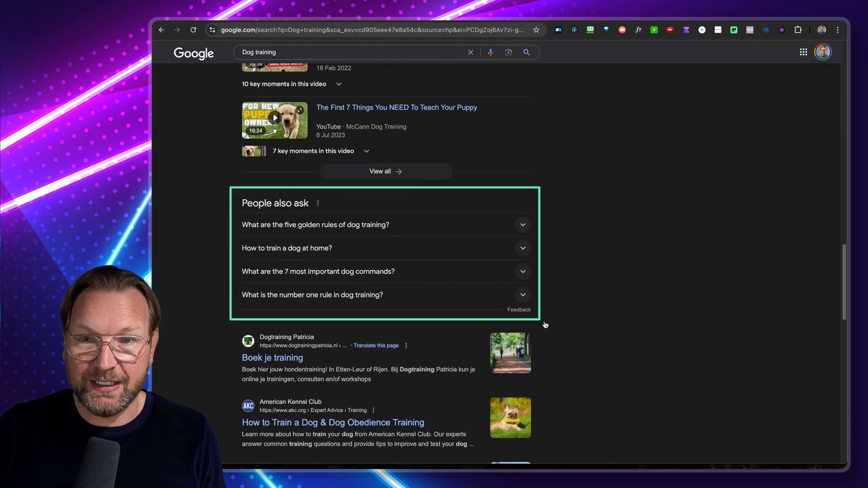Screen dimensions: 868x488
Task: Open People also ask more options
Action: (318, 203)
